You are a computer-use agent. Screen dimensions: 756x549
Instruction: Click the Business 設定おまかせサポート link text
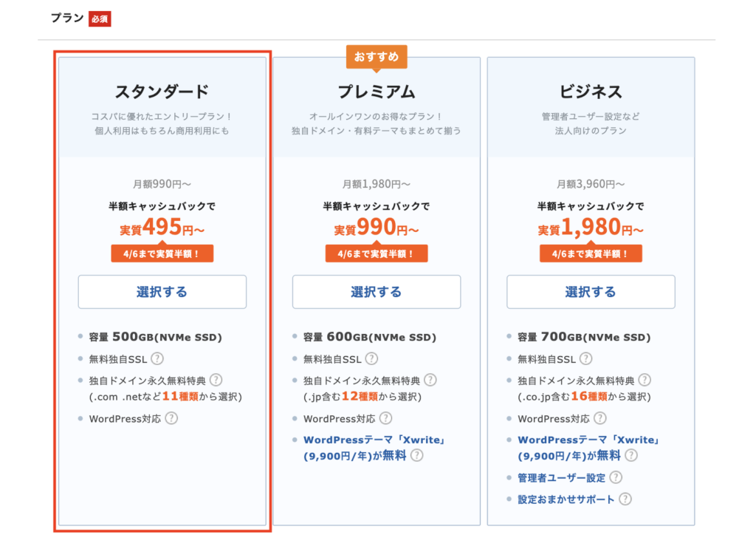pyautogui.click(x=566, y=499)
